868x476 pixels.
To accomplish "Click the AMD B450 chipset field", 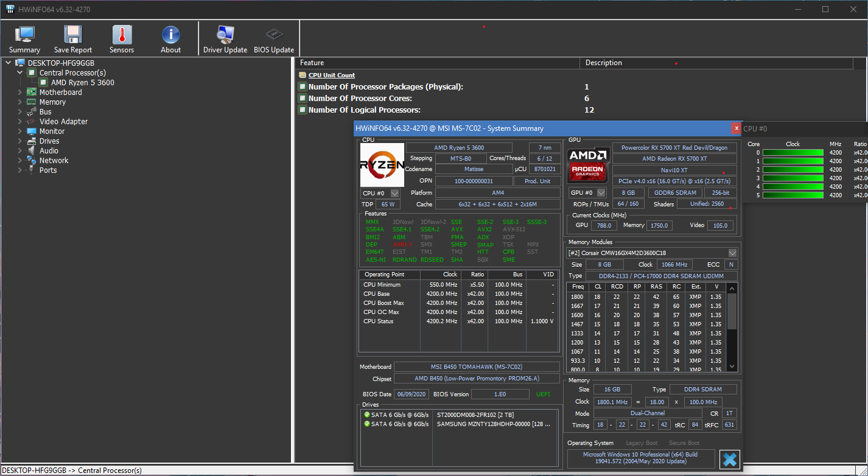I will 477,379.
